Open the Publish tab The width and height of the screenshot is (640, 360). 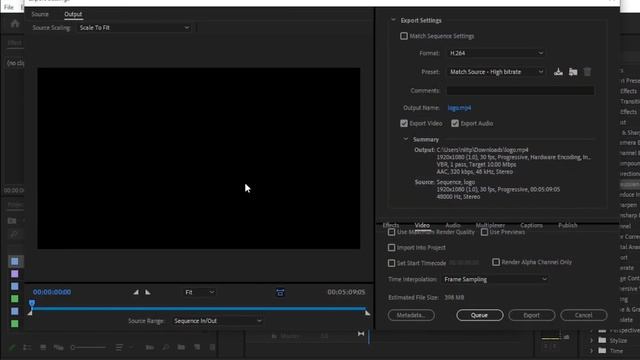point(568,225)
